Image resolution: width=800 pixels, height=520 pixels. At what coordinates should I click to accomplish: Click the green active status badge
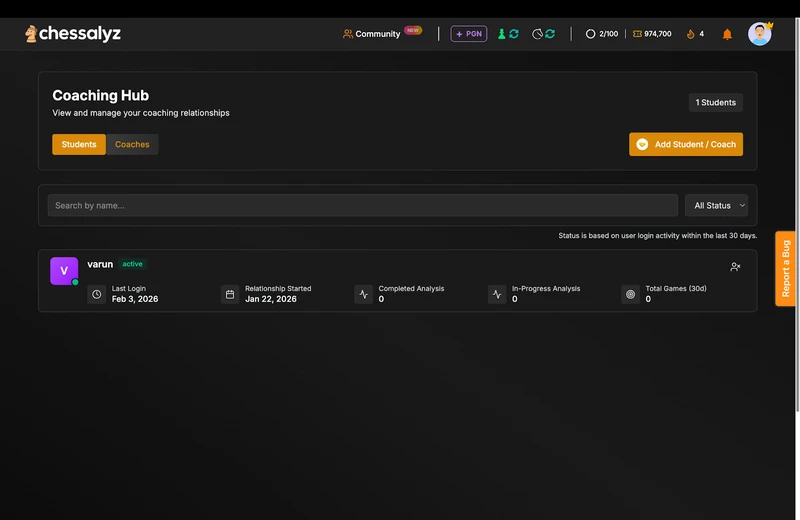(132, 264)
